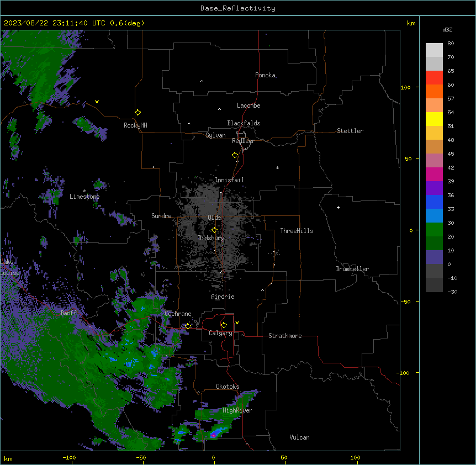The height and width of the screenshot is (465, 476).
Task: Click the Innisfail city label
Action: click(x=229, y=180)
